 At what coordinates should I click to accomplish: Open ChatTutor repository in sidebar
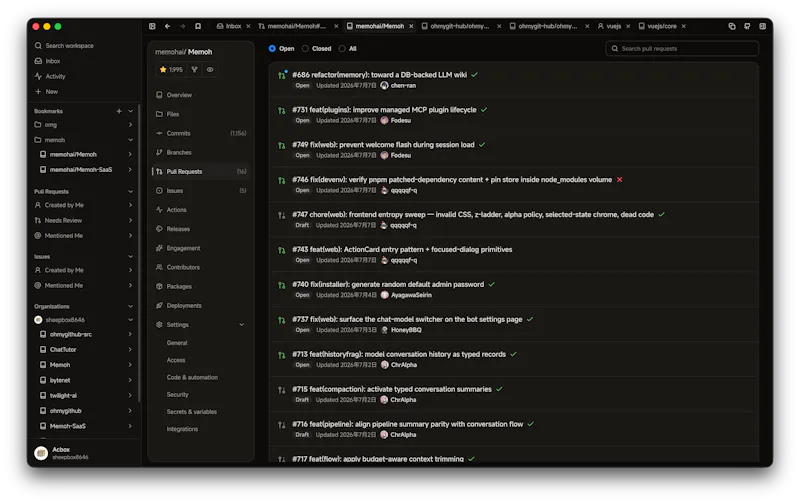63,349
